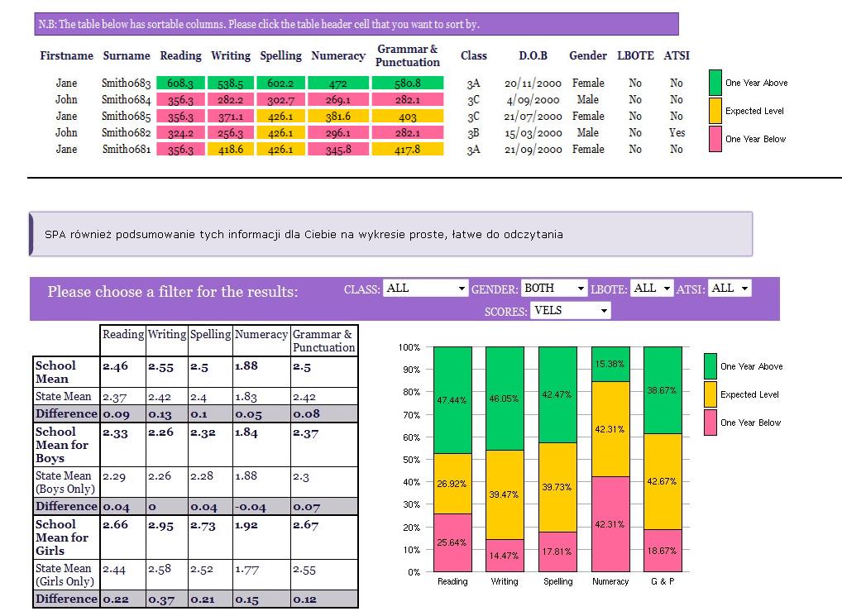The image size is (842, 616).
Task: Click Reading bar 47.44% green segment
Action: point(452,399)
